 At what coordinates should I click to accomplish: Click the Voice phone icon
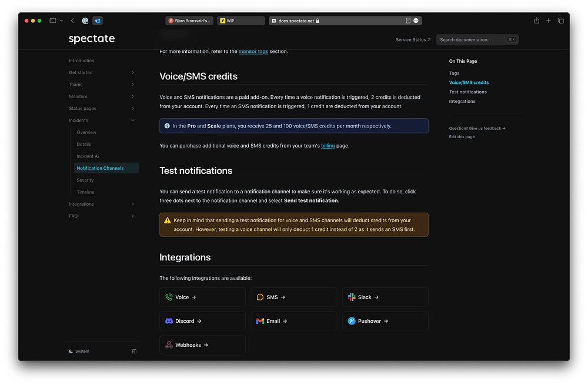169,297
